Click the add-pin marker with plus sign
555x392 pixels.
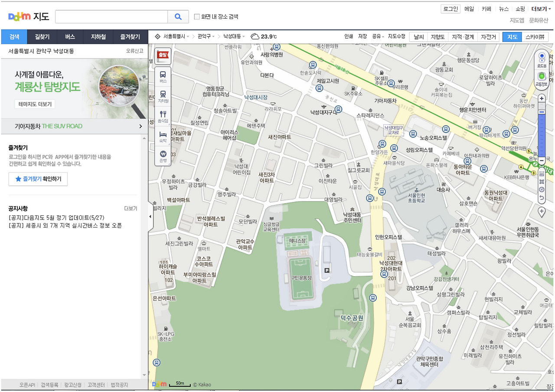pos(542,212)
